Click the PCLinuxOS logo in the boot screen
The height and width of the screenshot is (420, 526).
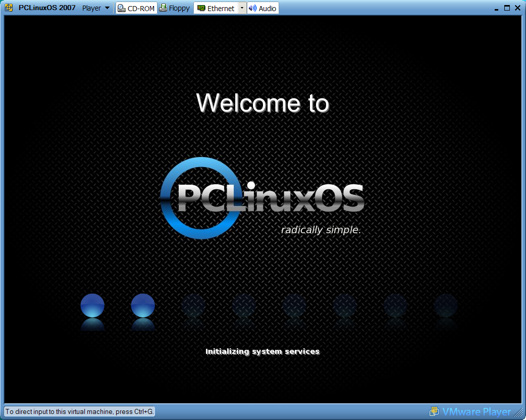pos(262,198)
